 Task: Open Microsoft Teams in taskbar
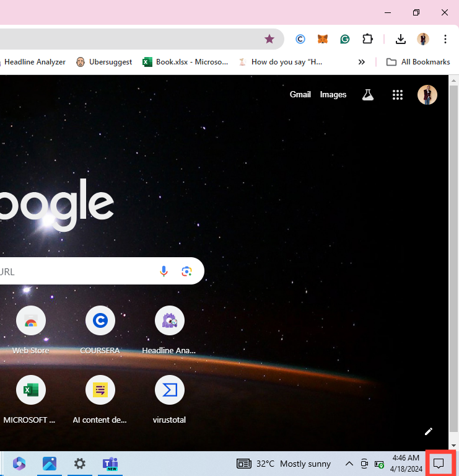click(x=110, y=464)
